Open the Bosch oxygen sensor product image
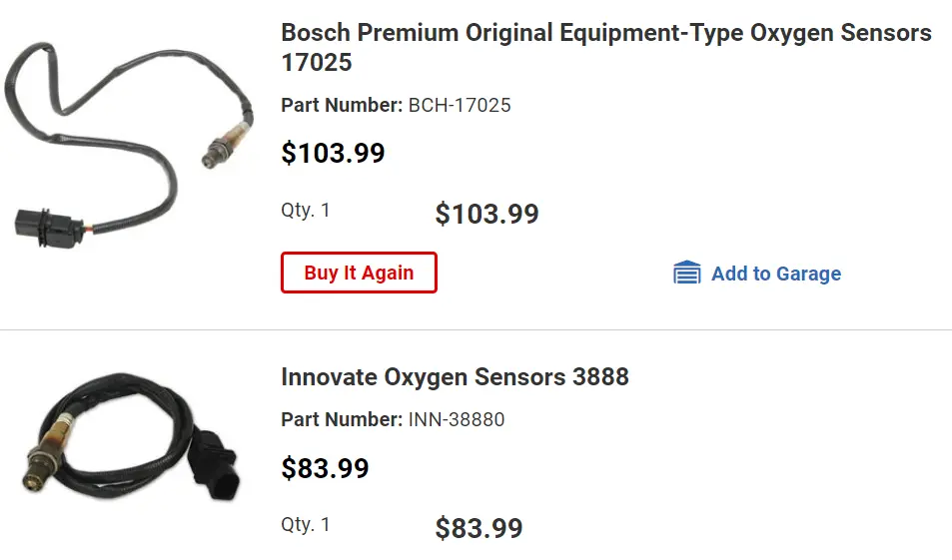Image resolution: width=952 pixels, height=560 pixels. [129, 145]
